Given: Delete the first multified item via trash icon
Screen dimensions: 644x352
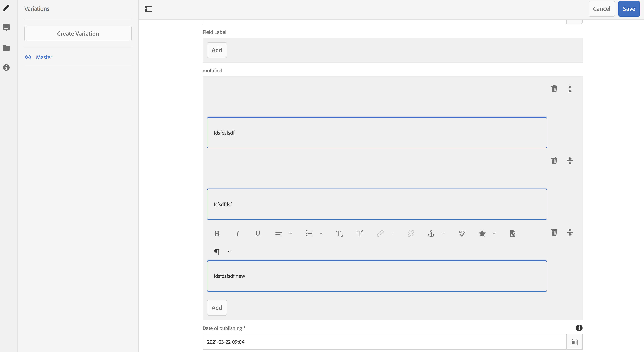Looking at the screenshot, I should click(x=555, y=89).
